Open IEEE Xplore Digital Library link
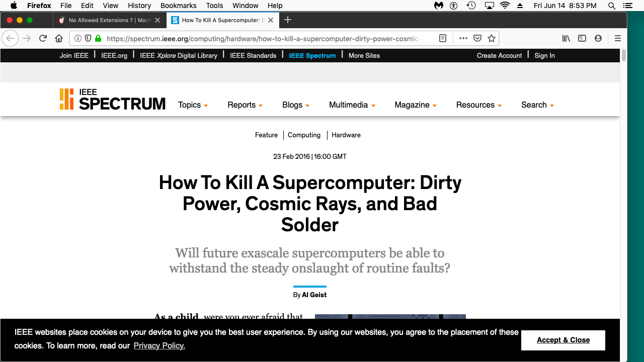This screenshot has width=644, height=362. point(179,55)
